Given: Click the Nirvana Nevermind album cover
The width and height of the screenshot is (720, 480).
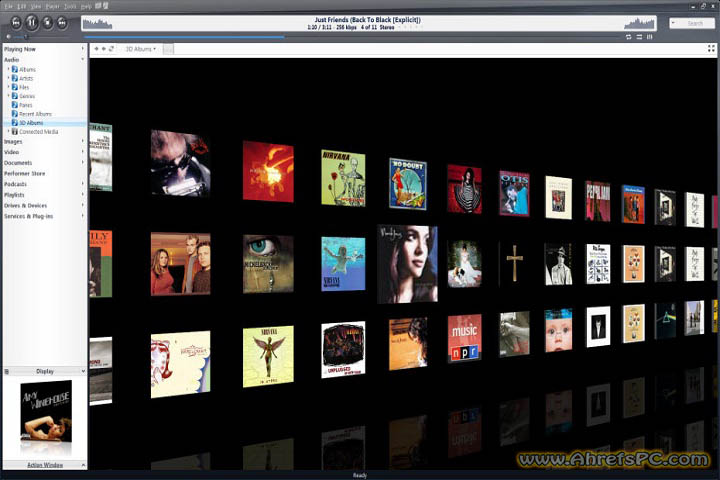Looking at the screenshot, I should coord(343,264).
